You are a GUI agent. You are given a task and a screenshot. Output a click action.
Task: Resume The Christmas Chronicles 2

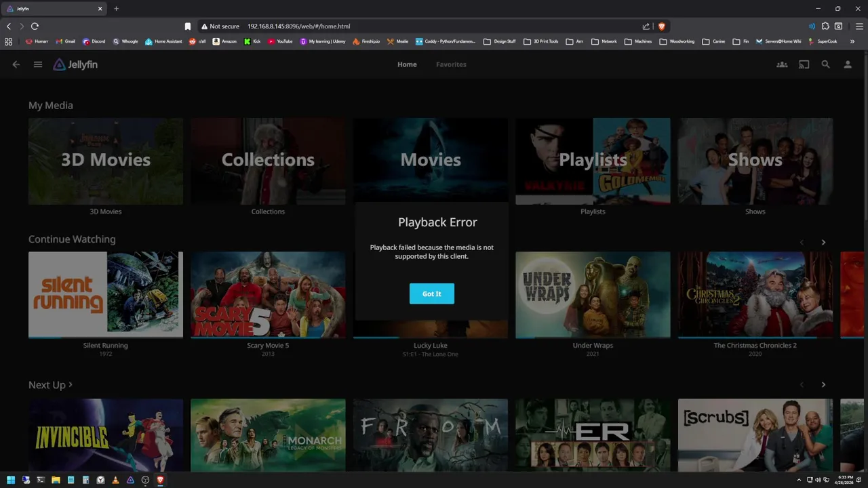coord(755,295)
